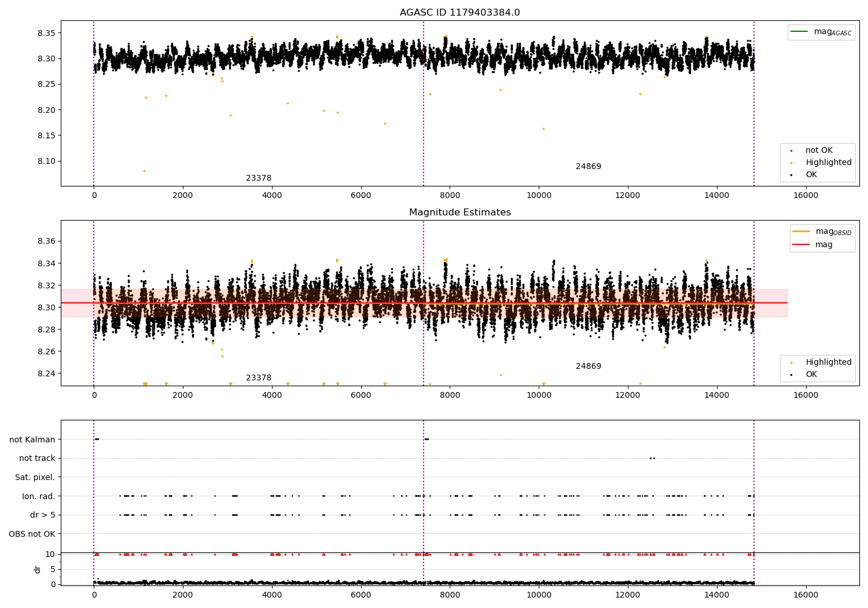The height and width of the screenshot is (608, 868).
Task: Select the mag OBSID legend entry
Action: click(x=822, y=232)
